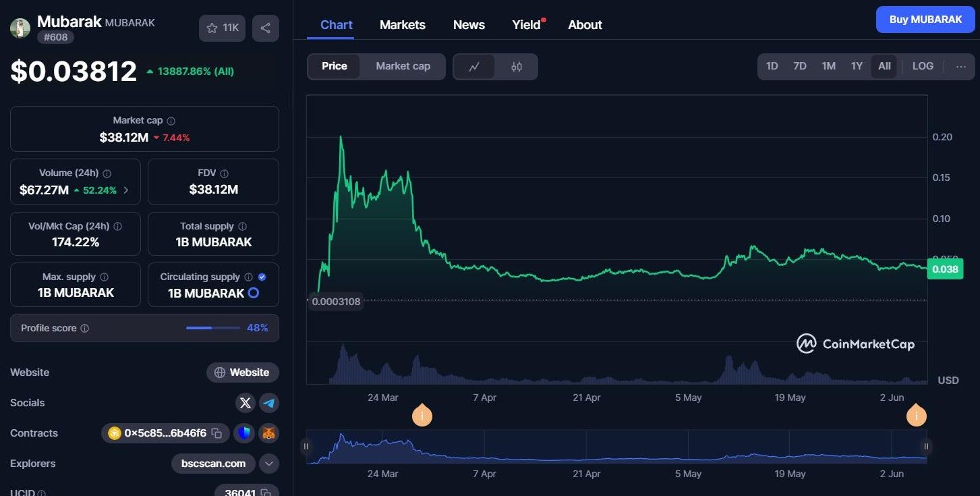Select the All time range
This screenshot has width=980, height=496.
884,66
